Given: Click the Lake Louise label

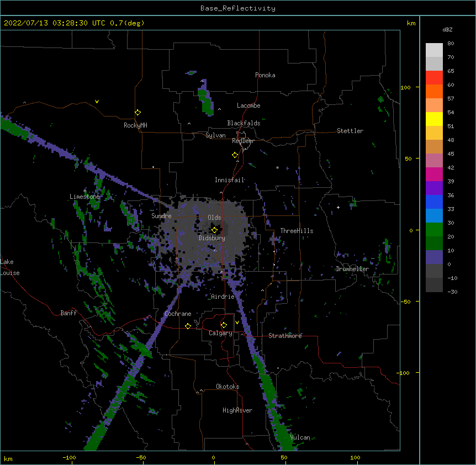Looking at the screenshot, I should [10, 267].
